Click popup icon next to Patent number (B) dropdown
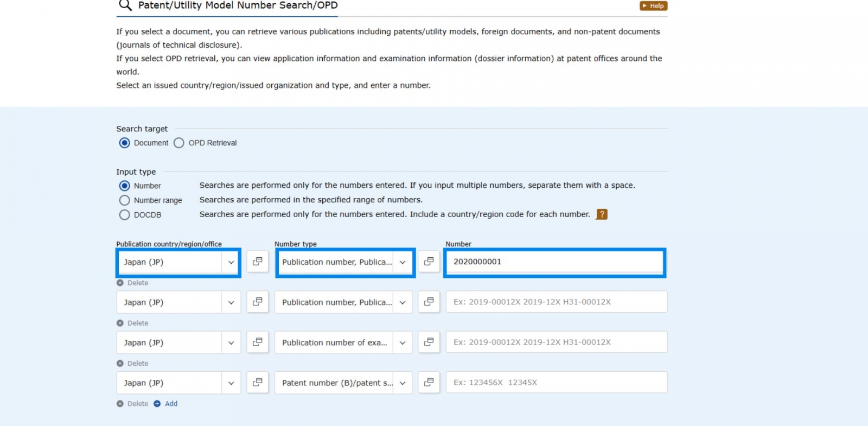The height and width of the screenshot is (426, 868). coord(429,382)
